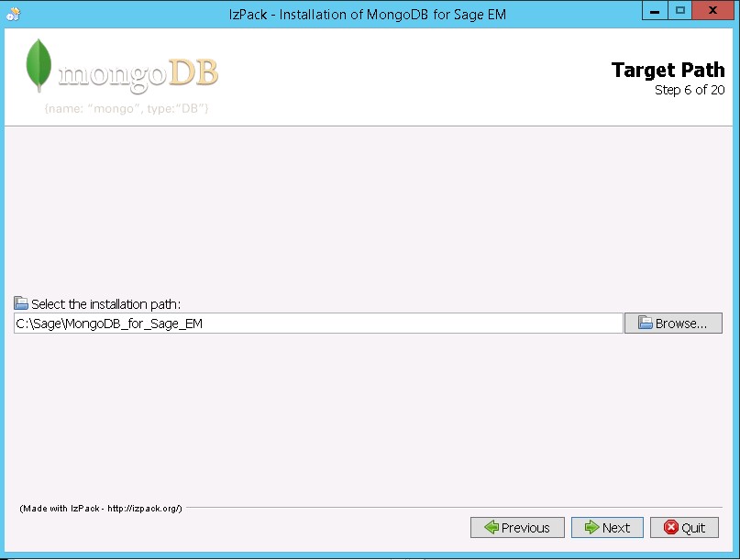Maximize the IzPack installer window

point(679,11)
